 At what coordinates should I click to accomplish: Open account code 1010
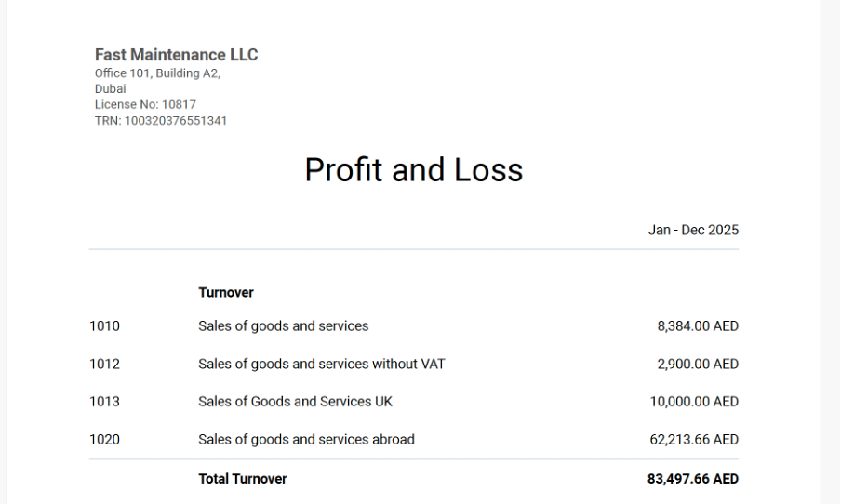[x=105, y=326]
